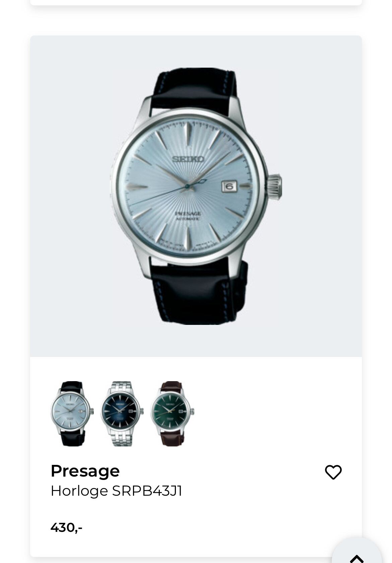Open the Presage product title link
Screen dimensions: 392x563
pos(85,471)
